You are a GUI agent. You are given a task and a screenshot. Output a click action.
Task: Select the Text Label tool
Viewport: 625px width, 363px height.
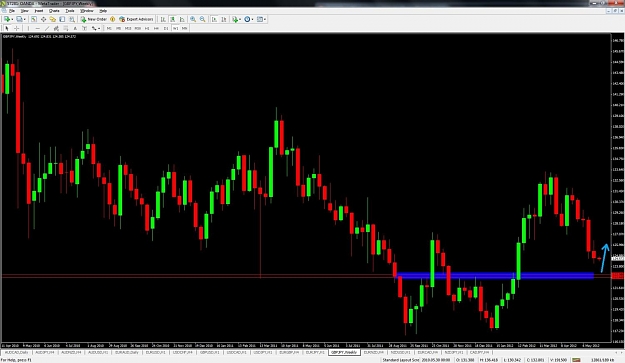pyautogui.click(x=85, y=28)
